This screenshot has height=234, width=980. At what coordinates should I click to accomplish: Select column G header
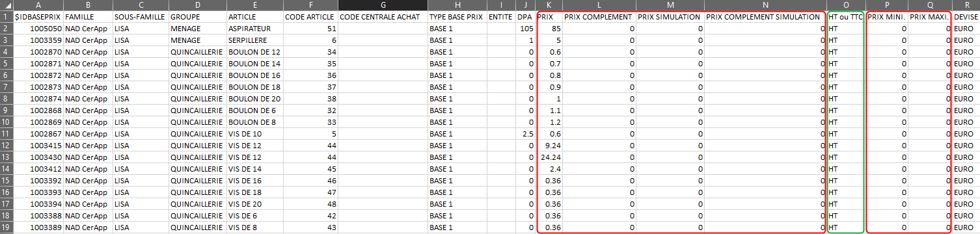click(383, 5)
